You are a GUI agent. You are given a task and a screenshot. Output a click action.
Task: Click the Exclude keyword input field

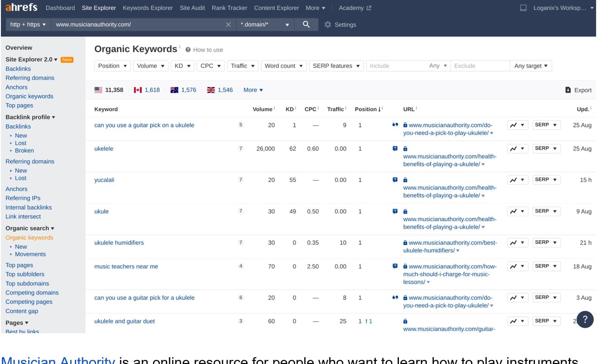pyautogui.click(x=481, y=66)
